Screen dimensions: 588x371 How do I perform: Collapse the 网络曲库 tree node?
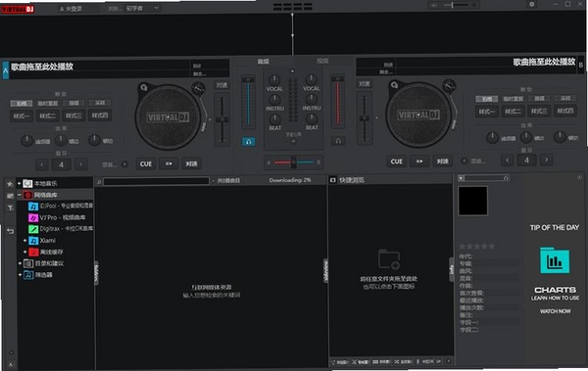20,195
